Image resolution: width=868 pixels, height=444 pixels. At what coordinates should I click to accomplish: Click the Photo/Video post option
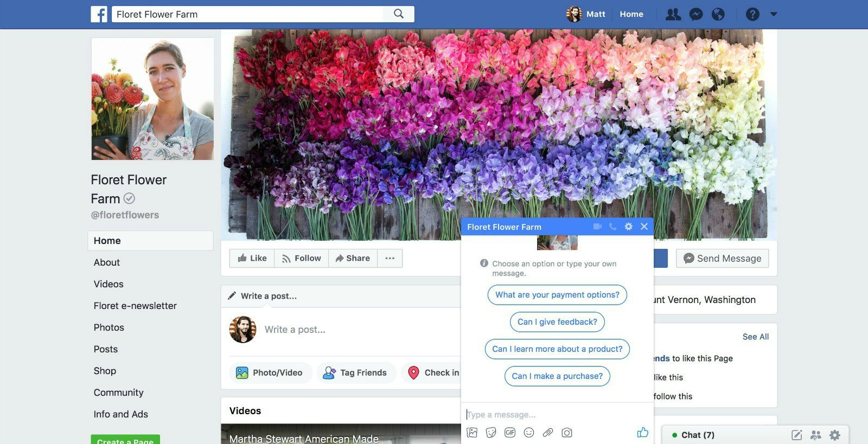click(x=271, y=373)
